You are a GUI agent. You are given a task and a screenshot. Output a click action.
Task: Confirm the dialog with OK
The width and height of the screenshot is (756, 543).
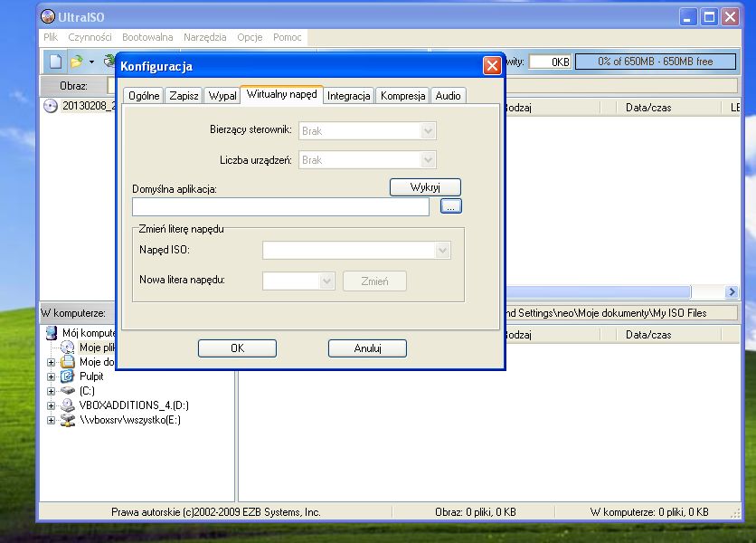coord(237,348)
